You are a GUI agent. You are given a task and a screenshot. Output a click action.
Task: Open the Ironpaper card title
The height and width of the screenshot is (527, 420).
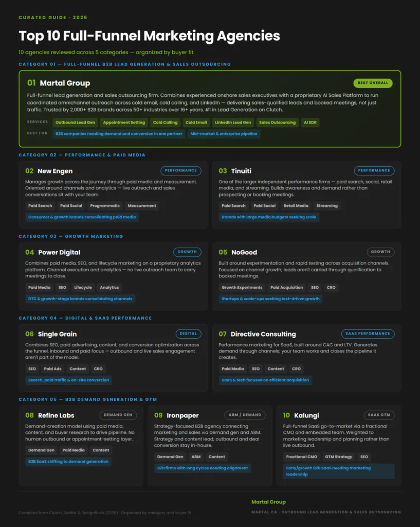[182, 416]
